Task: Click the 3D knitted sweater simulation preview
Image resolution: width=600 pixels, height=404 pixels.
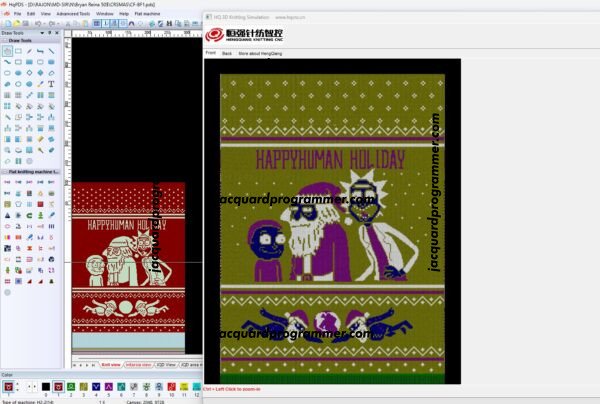Action: (331, 220)
